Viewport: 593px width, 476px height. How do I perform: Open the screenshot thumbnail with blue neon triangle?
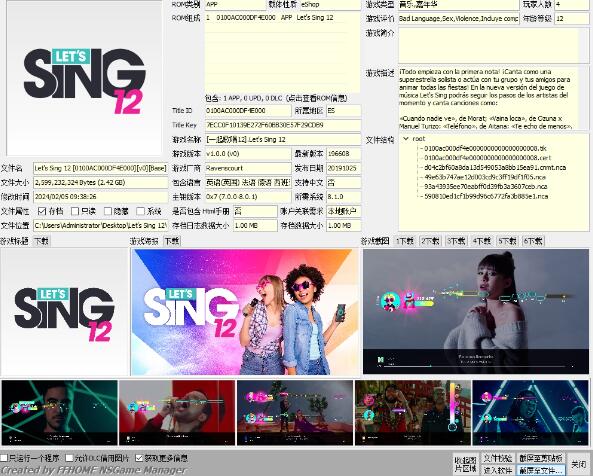(530, 412)
